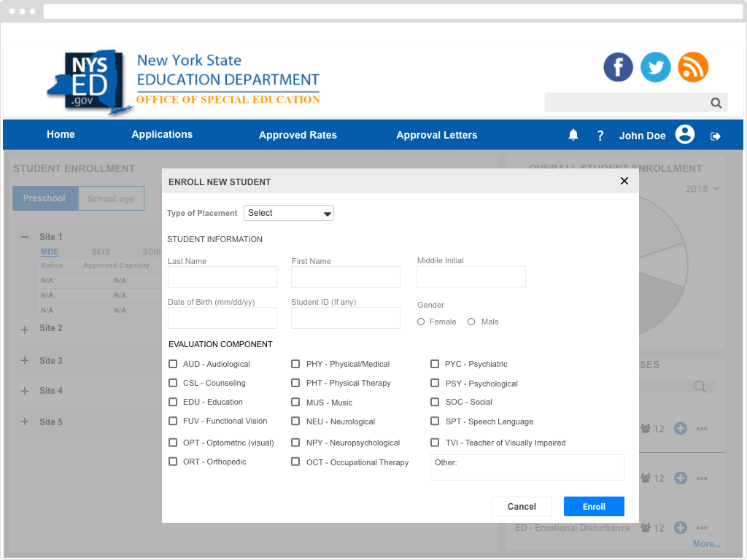Click the help question mark icon
747x560 pixels.
pyautogui.click(x=600, y=136)
